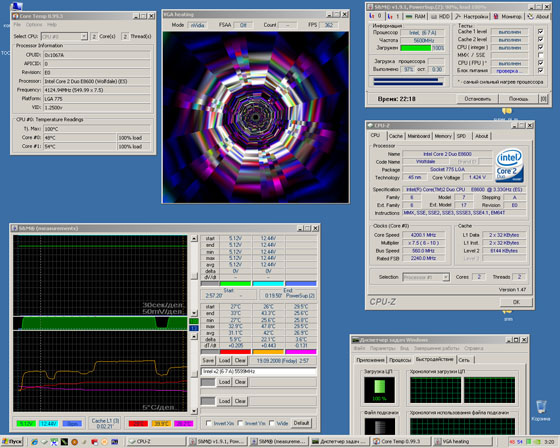The width and height of the screenshot is (560, 448).
Task: Uncheck the CPU (FPU) test checkbox
Action: (540, 63)
